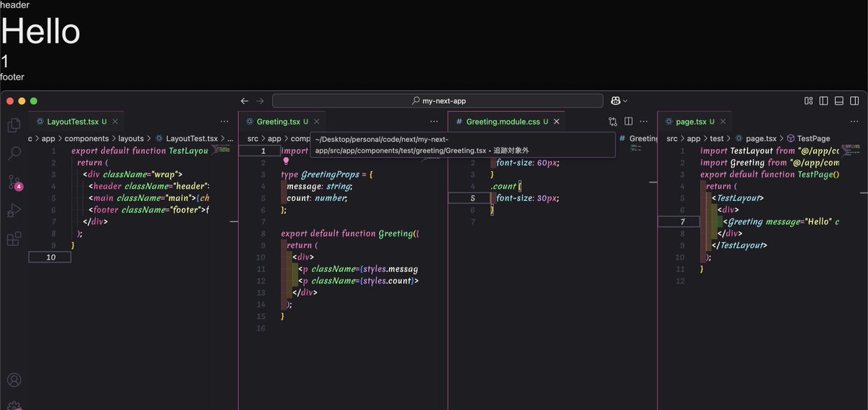Viewport: 868px width, 410px height.
Task: Select the Greeting.tsx tab
Action: tap(282, 121)
